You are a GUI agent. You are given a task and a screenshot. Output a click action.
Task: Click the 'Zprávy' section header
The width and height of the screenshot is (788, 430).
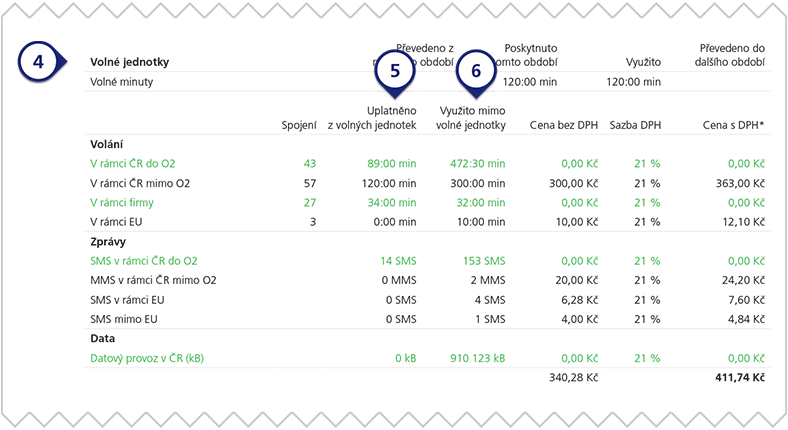tap(108, 241)
